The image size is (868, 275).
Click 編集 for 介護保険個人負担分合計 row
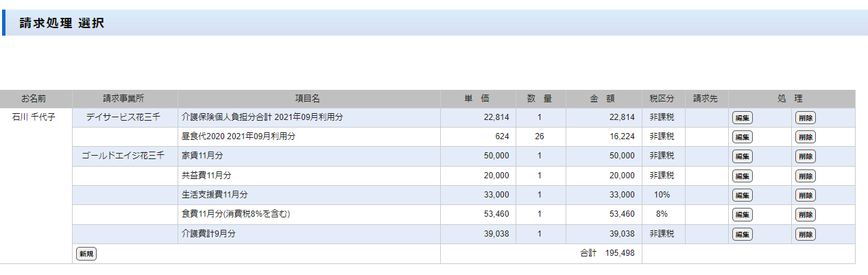[x=742, y=118]
